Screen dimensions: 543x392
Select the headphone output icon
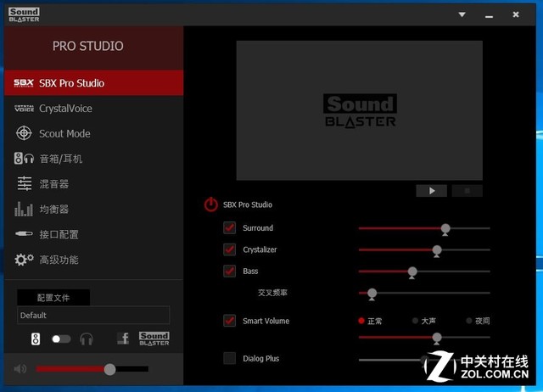pos(87,339)
